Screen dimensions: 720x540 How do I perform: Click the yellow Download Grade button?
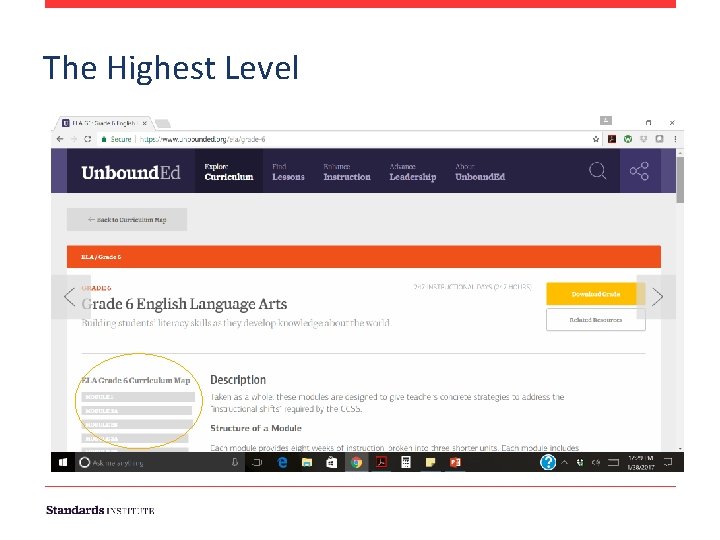pyautogui.click(x=596, y=294)
